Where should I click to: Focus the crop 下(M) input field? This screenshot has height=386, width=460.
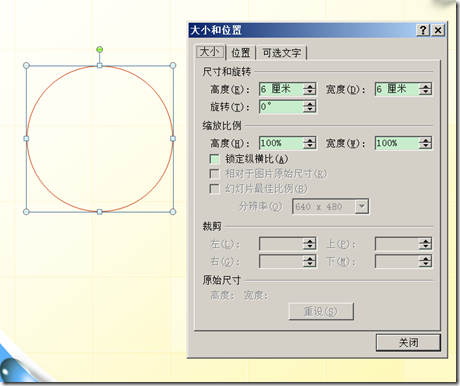[x=397, y=261]
